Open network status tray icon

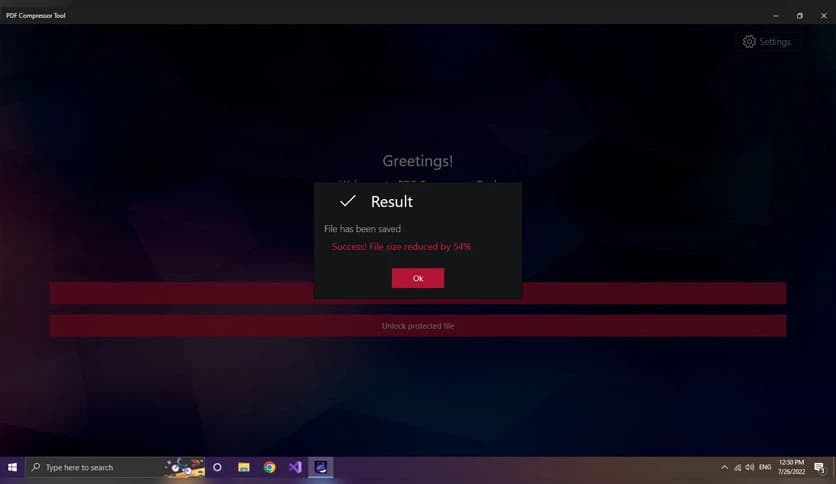coord(737,467)
